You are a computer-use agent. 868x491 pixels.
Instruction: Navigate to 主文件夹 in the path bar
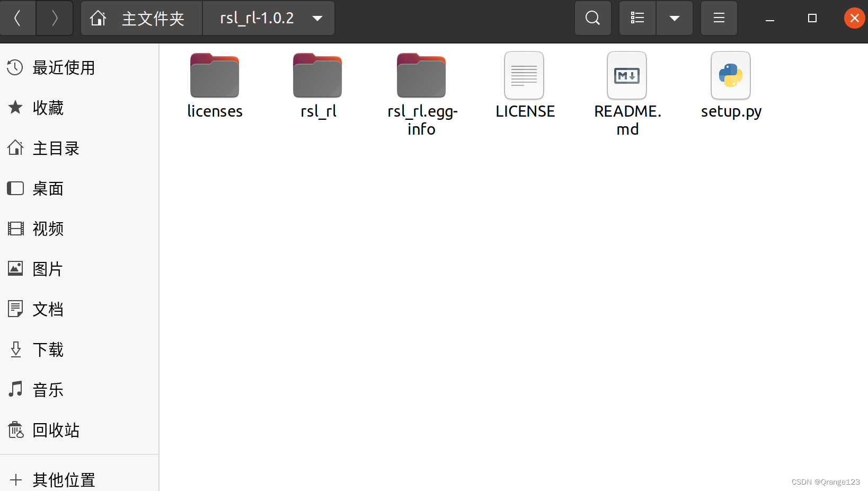point(141,18)
